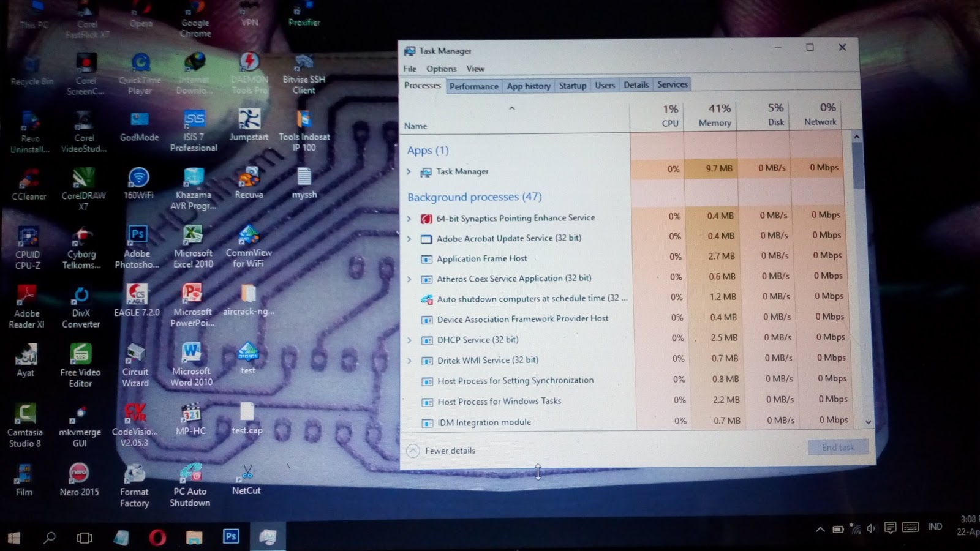Sort processes by Memory column header
The image size is (980, 551).
click(x=710, y=115)
